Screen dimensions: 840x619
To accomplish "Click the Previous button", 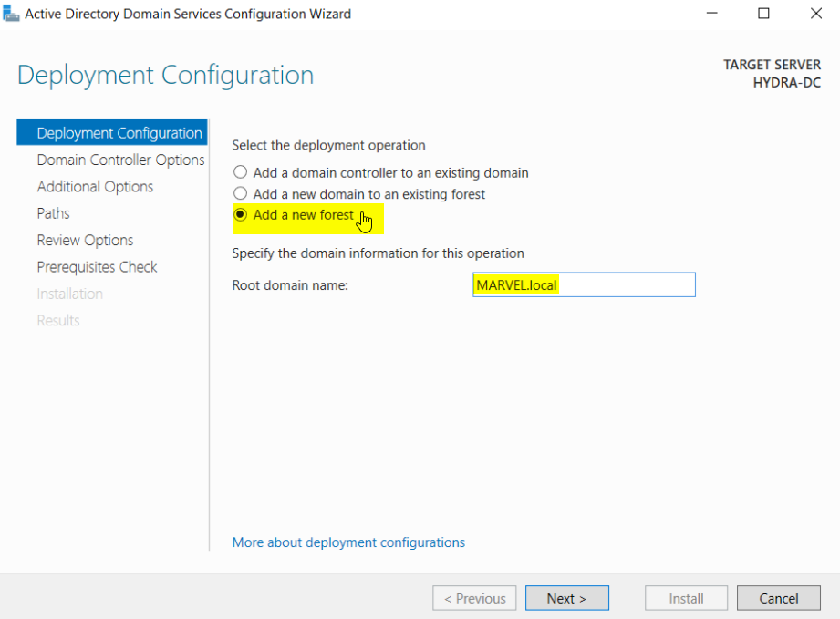I will pos(474,598).
